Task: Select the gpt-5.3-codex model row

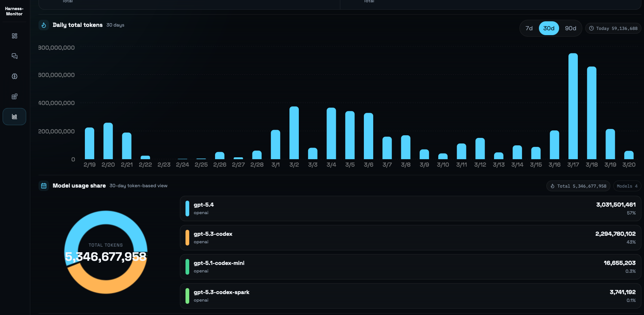Action: click(x=410, y=238)
